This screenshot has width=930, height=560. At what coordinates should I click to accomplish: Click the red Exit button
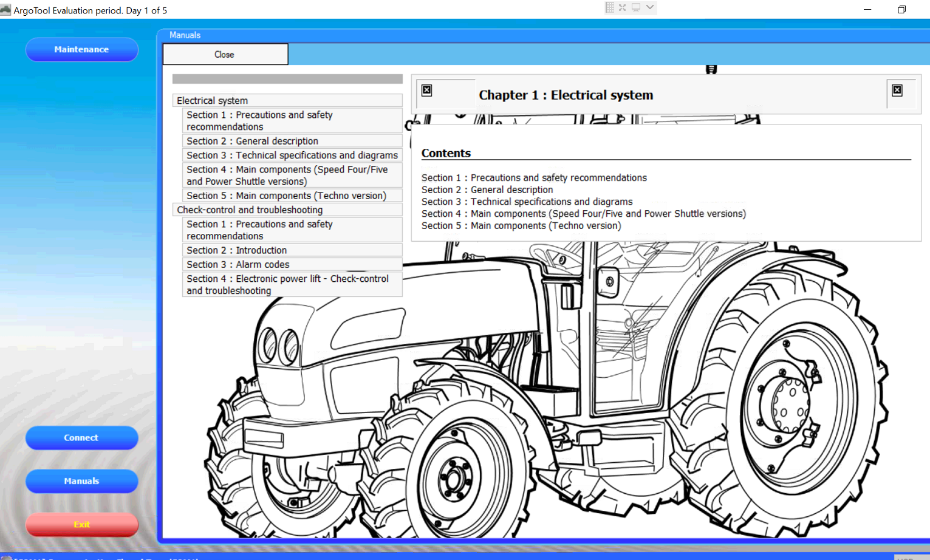[81, 524]
